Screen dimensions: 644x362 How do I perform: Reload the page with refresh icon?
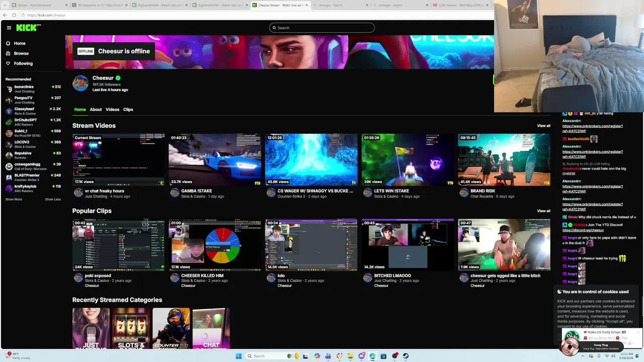coord(14,15)
